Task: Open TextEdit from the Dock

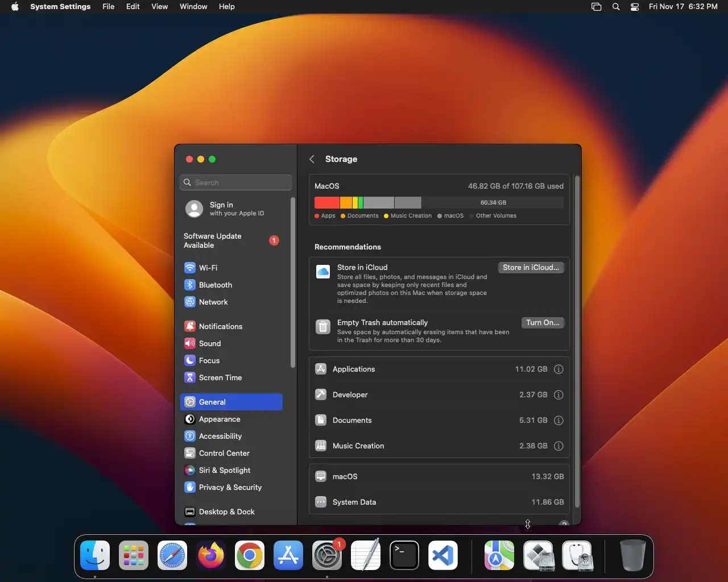Action: click(x=366, y=555)
